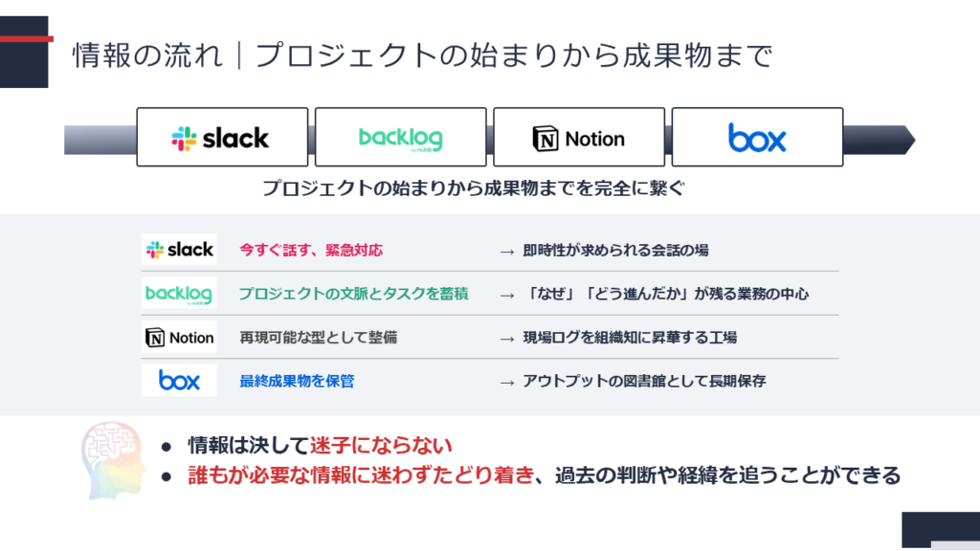Click the Backlog logo in the top flow bar
Image resolution: width=980 pixels, height=551 pixels.
click(400, 138)
